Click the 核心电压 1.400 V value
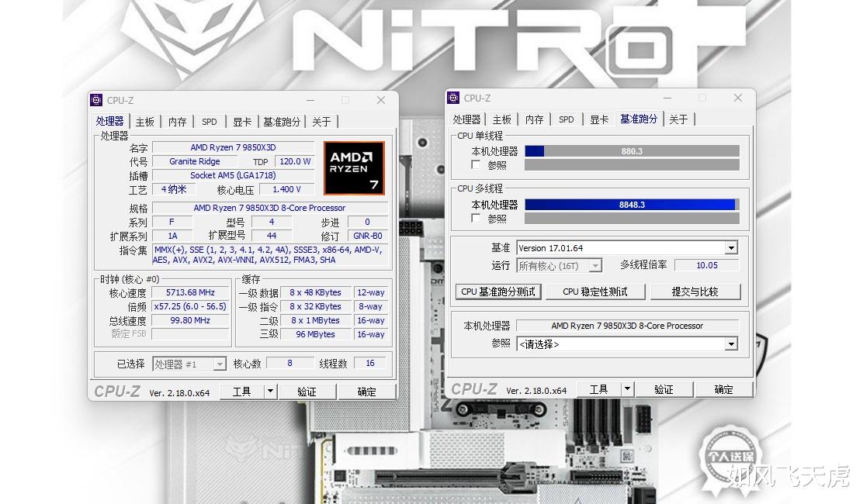 pyautogui.click(x=286, y=189)
